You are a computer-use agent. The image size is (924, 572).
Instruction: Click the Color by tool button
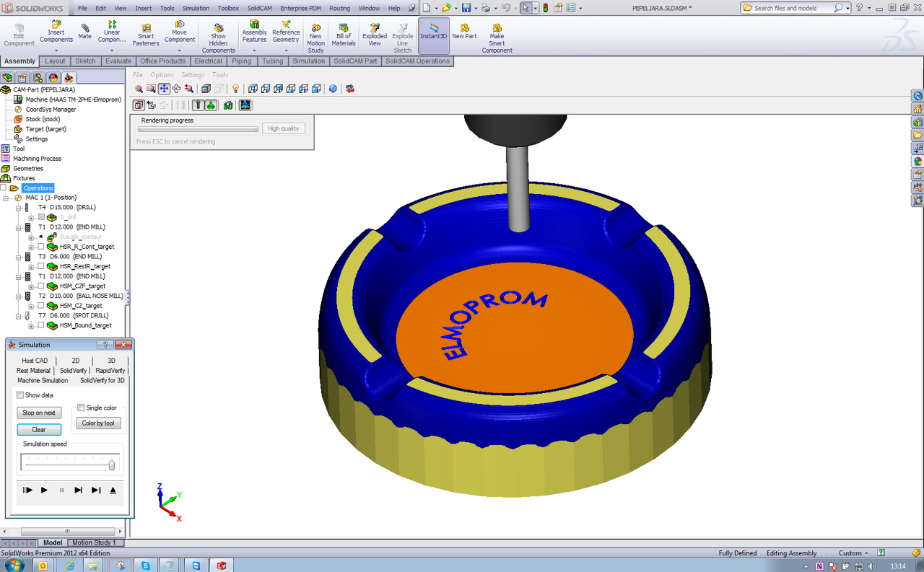pos(98,423)
